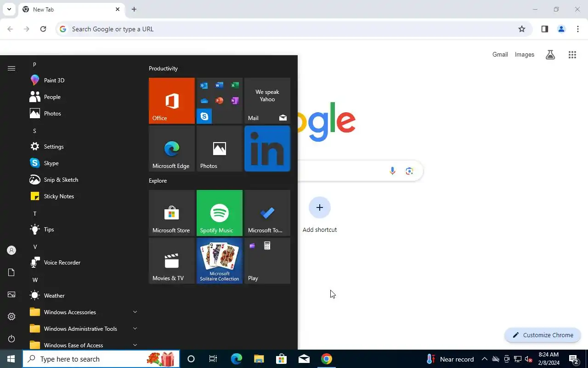Expand the Windows Administrative Tools folder
This screenshot has width=588, height=368.
pyautogui.click(x=83, y=329)
